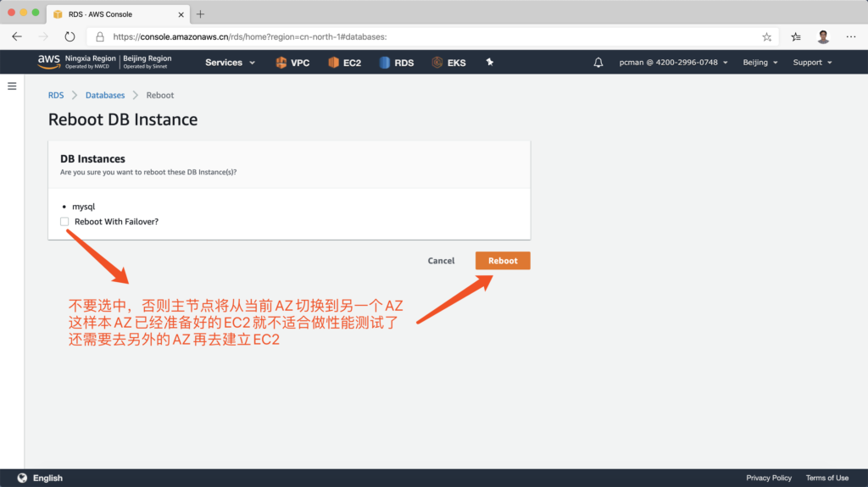Click Databases breadcrumb link
This screenshot has width=868, height=487.
tap(105, 96)
